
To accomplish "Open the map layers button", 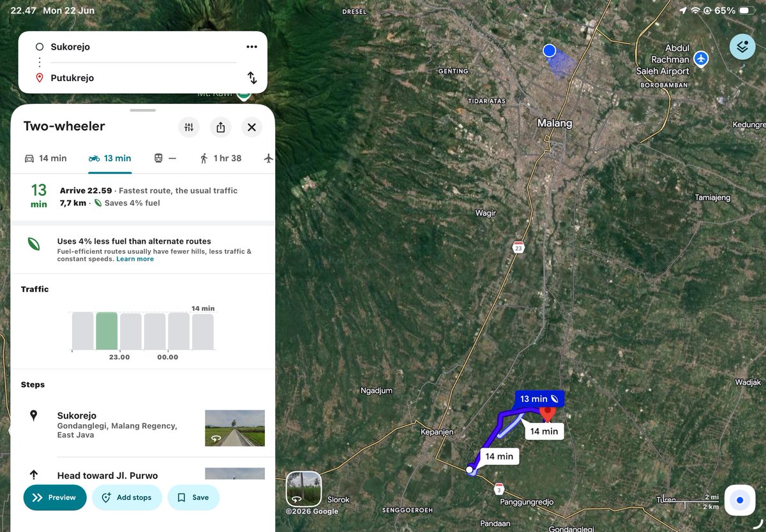I will tap(742, 47).
